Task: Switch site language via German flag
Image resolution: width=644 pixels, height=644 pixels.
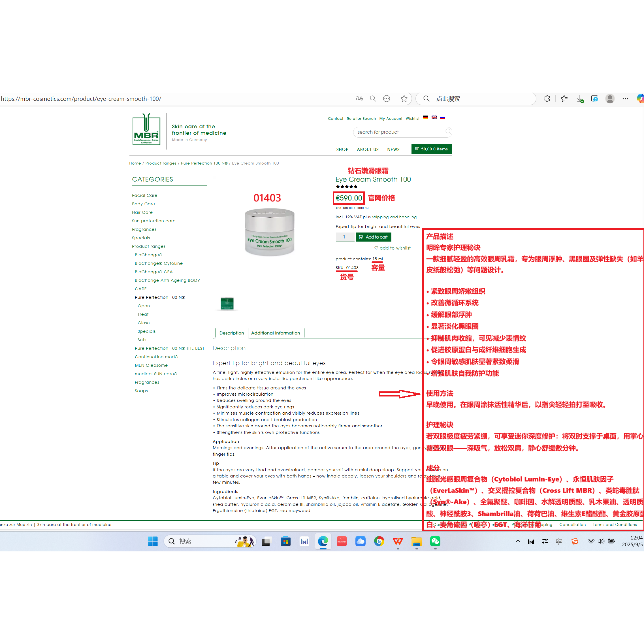Action: tap(425, 117)
